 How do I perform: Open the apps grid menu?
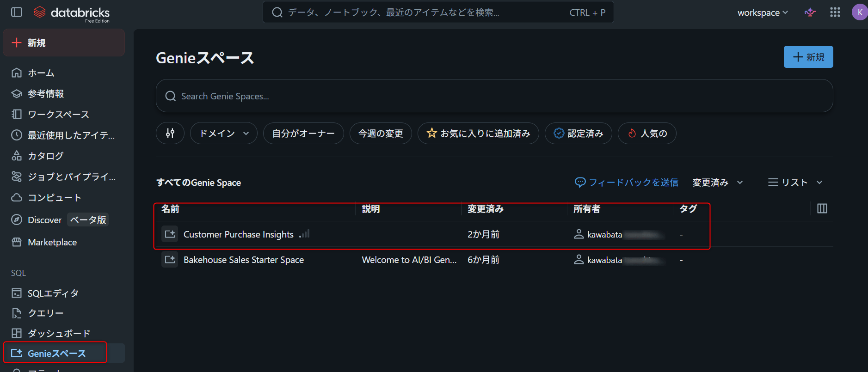[x=835, y=12]
